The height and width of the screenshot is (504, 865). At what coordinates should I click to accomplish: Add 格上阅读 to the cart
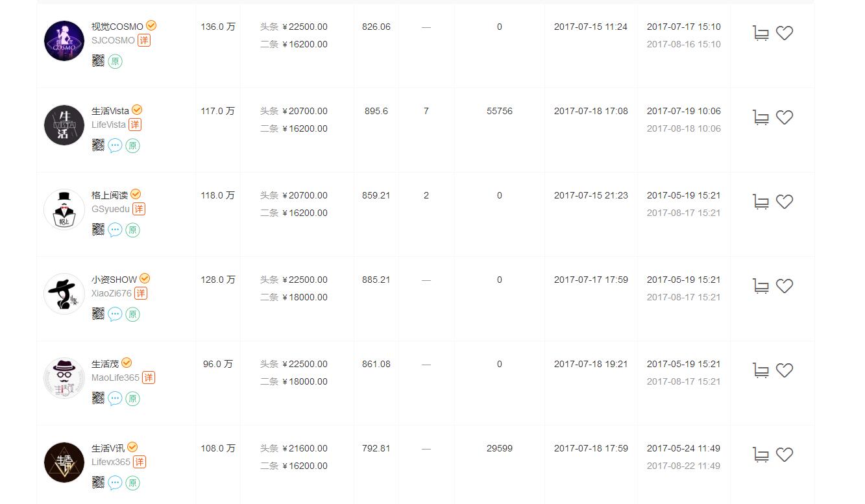point(761,202)
